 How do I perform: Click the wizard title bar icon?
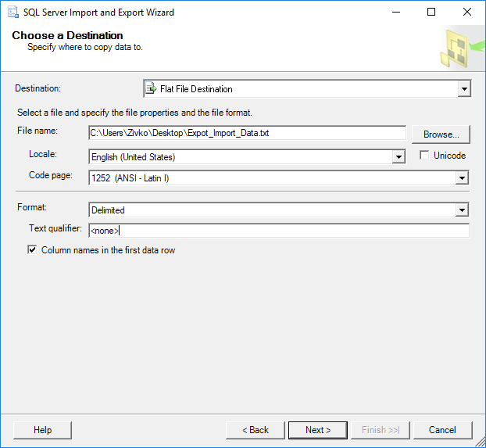click(13, 13)
